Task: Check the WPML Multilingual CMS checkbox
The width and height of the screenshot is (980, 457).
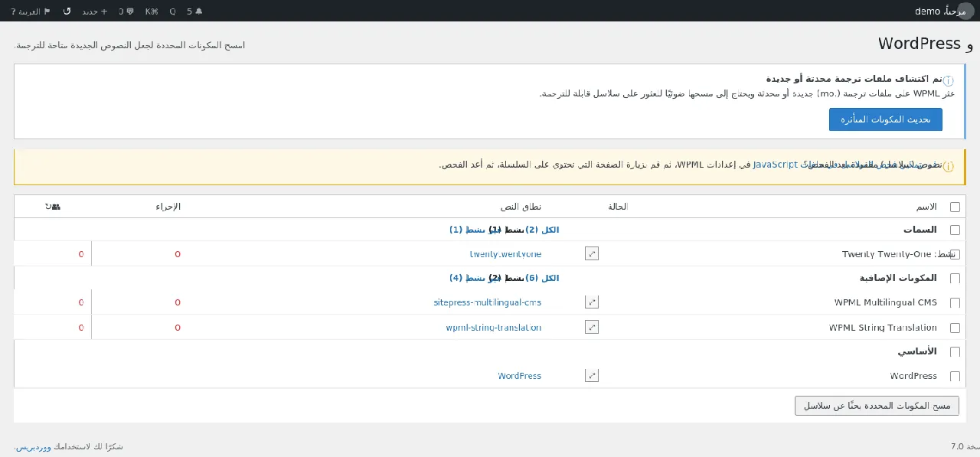Action: tap(955, 303)
